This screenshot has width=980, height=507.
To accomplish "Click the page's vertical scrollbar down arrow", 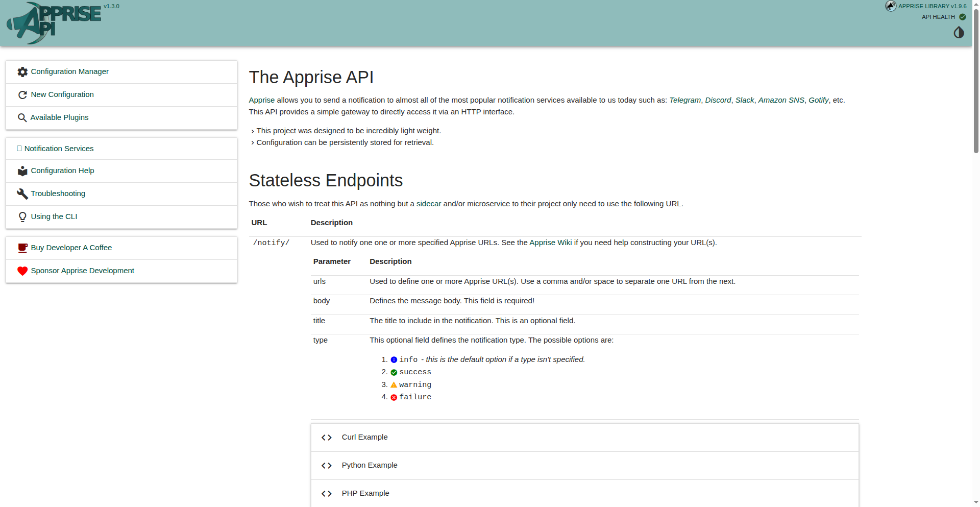I will click(976, 502).
